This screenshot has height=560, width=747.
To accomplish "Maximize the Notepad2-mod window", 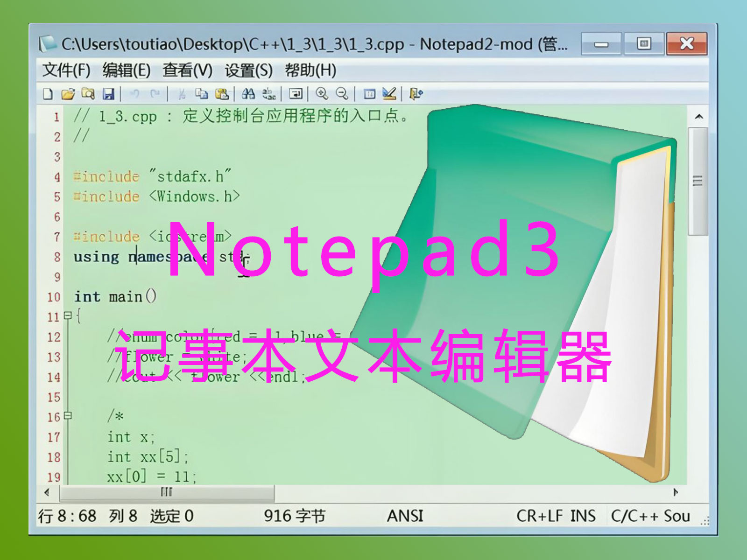I will pyautogui.click(x=644, y=44).
